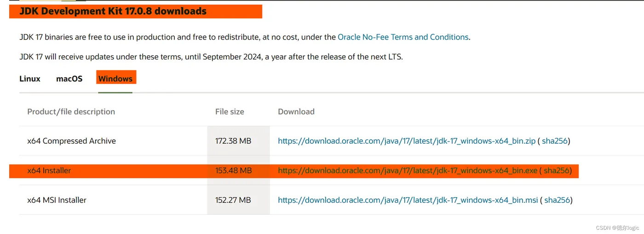
Task: Click the 152.27 MB file size cell
Action: click(x=233, y=200)
